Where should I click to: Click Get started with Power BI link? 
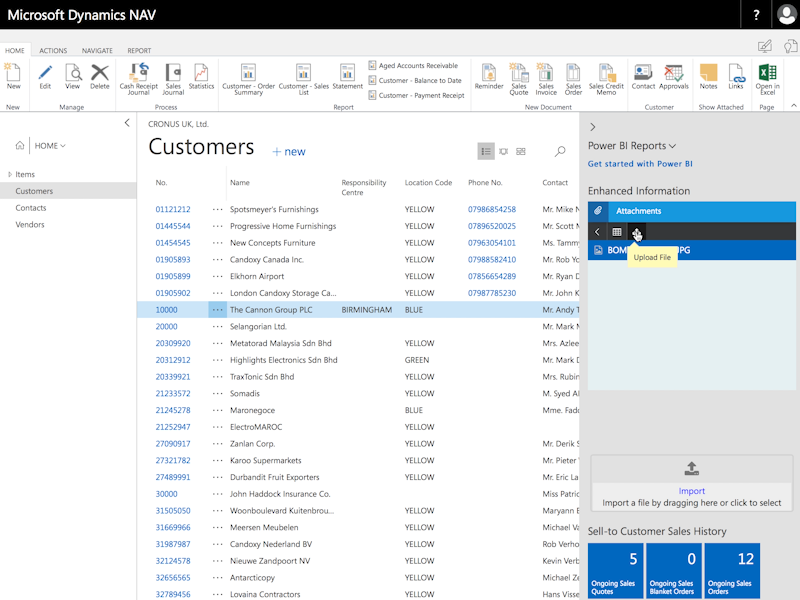coord(640,164)
